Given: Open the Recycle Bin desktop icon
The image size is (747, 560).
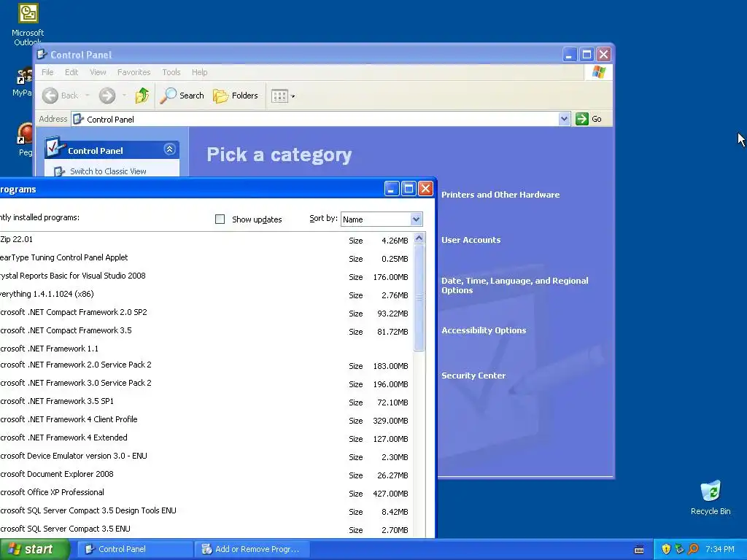Looking at the screenshot, I should click(x=711, y=498).
